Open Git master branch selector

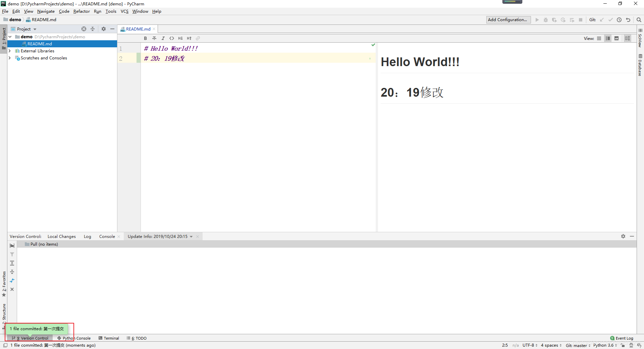578,345
